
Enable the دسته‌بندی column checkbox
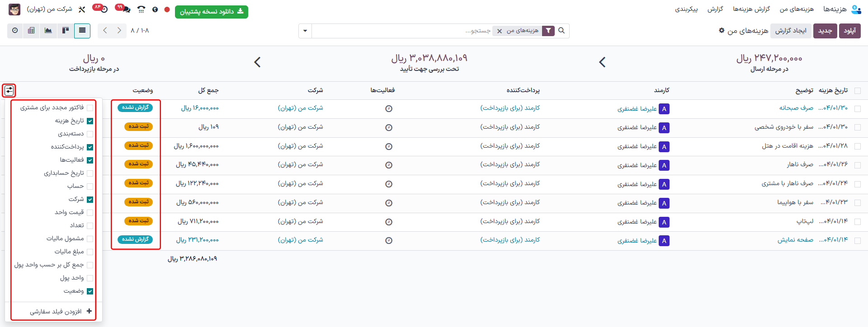click(x=90, y=134)
